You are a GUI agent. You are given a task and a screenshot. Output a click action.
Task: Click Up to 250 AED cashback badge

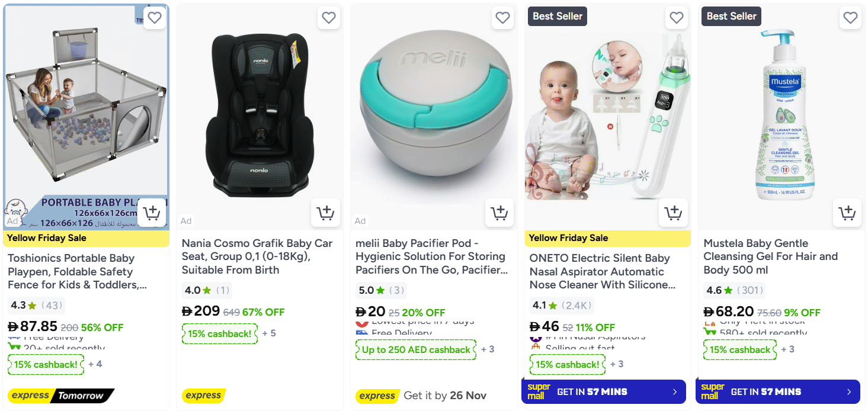tap(416, 349)
